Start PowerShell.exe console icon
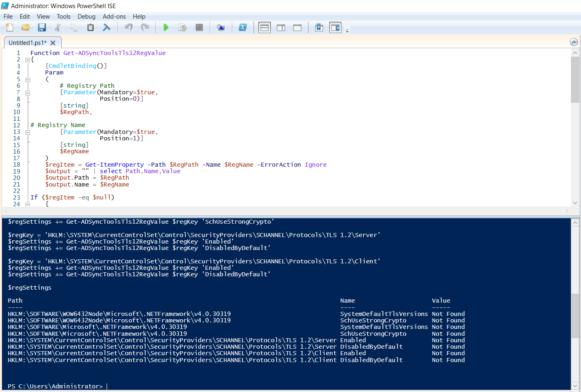 coord(243,28)
